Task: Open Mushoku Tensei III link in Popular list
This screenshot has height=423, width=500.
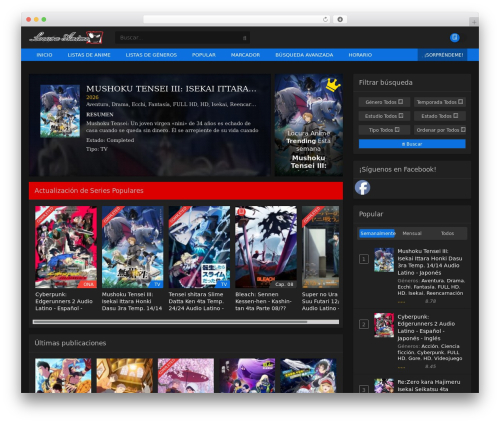Action: [x=430, y=262]
